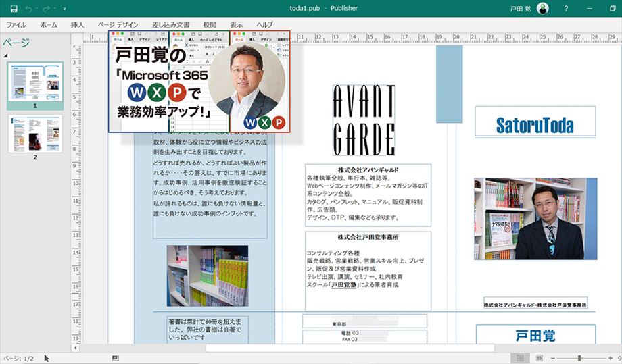Open the redo history dropdown arrow
The width and height of the screenshot is (622, 364).
[54, 9]
